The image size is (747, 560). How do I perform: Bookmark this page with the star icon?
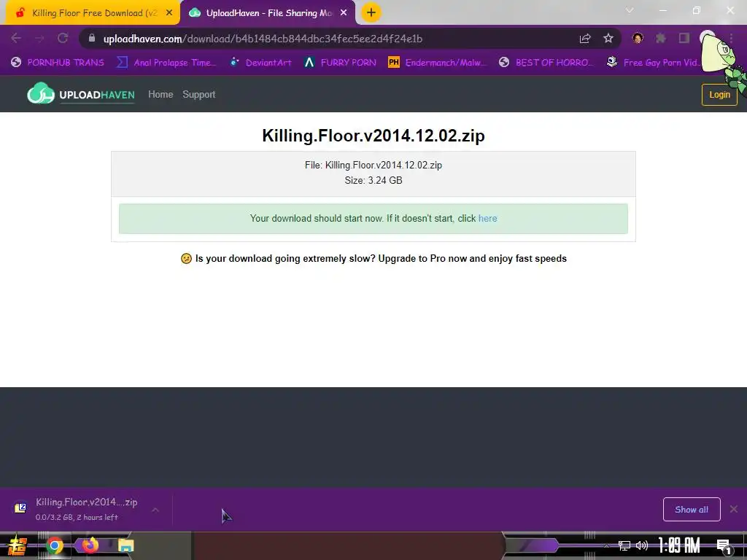pyautogui.click(x=608, y=38)
